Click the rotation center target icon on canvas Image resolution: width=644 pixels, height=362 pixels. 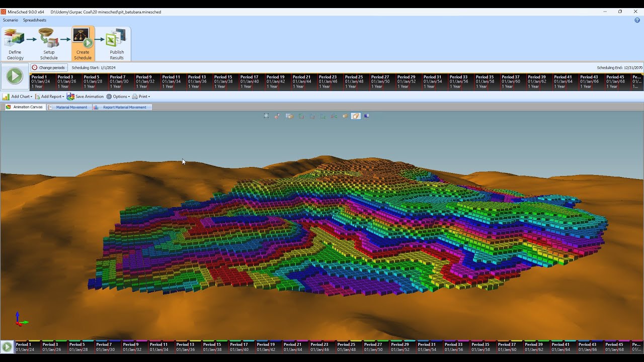click(277, 116)
